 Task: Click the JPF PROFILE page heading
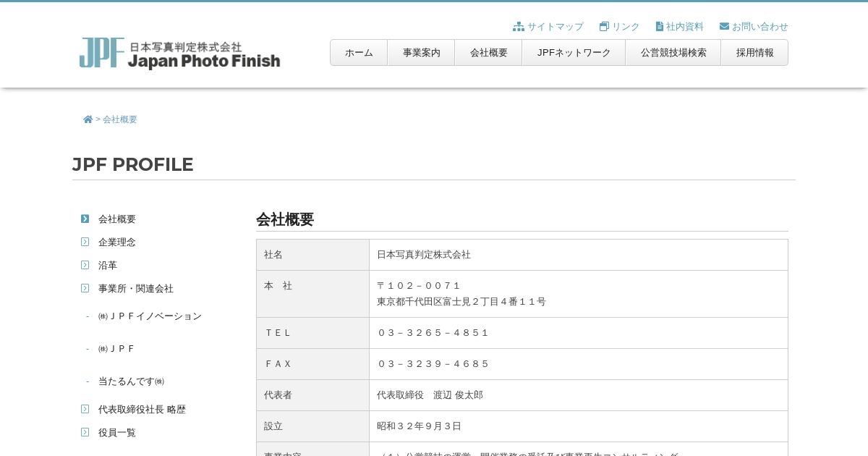pos(133,164)
